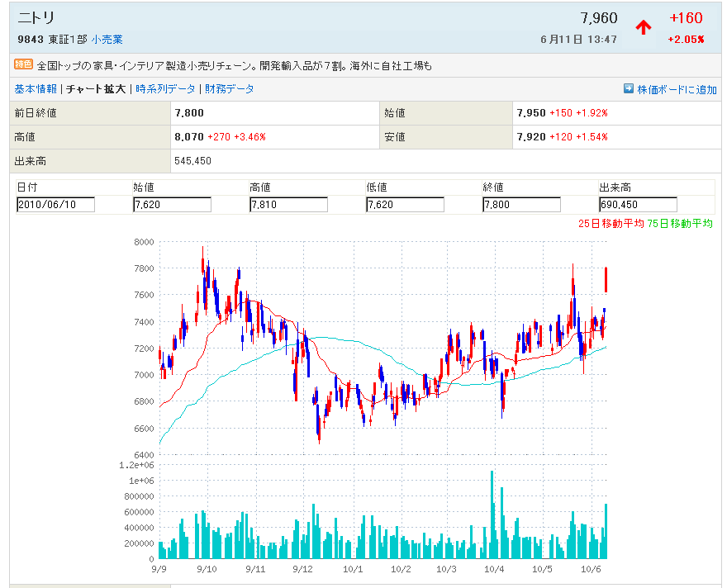The height and width of the screenshot is (588, 727).
Task: Click the blue icon beside 株価ボードに追加
Action: [629, 88]
